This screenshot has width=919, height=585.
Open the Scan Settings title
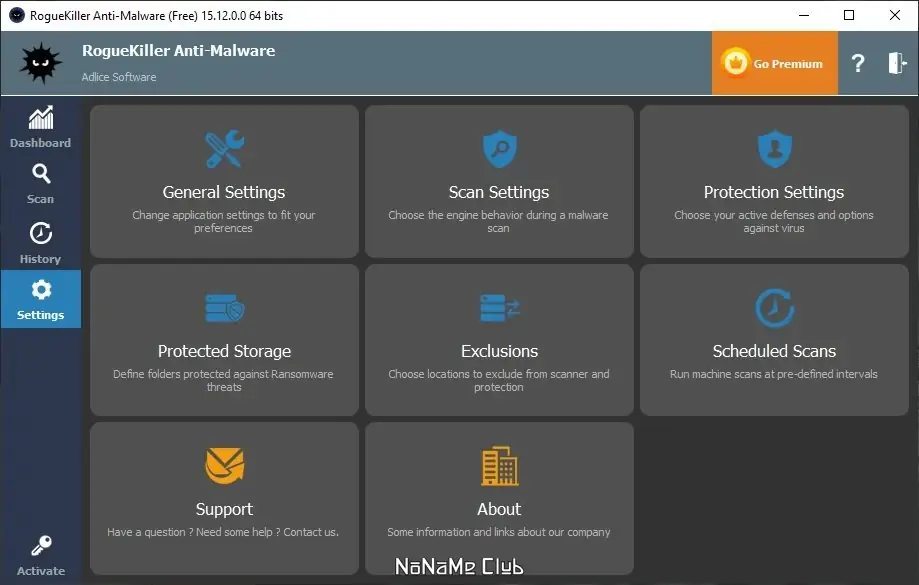499,192
